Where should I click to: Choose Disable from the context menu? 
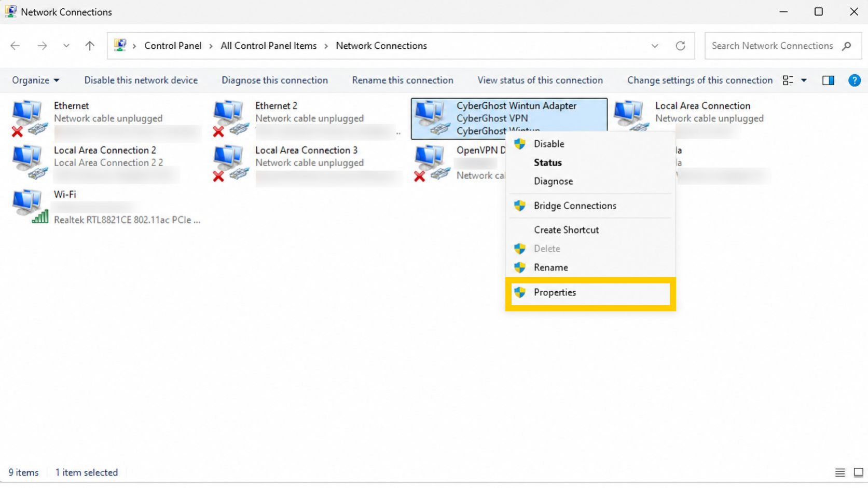click(590, 144)
